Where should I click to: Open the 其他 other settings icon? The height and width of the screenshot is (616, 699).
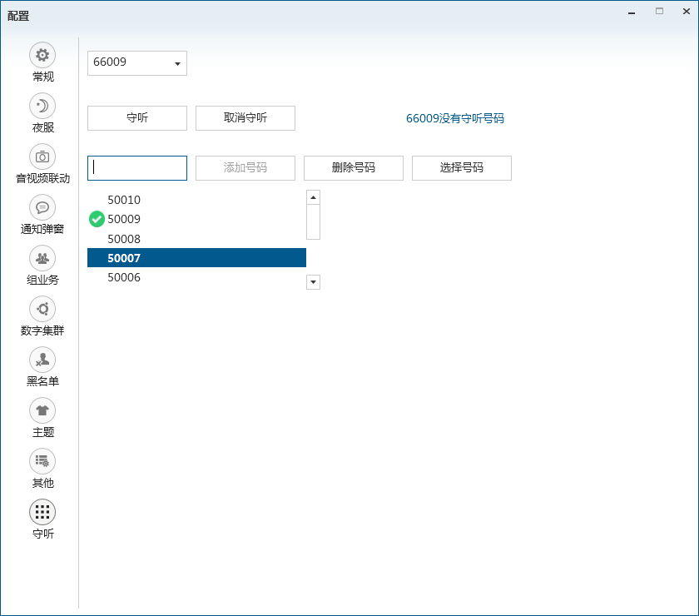42,461
